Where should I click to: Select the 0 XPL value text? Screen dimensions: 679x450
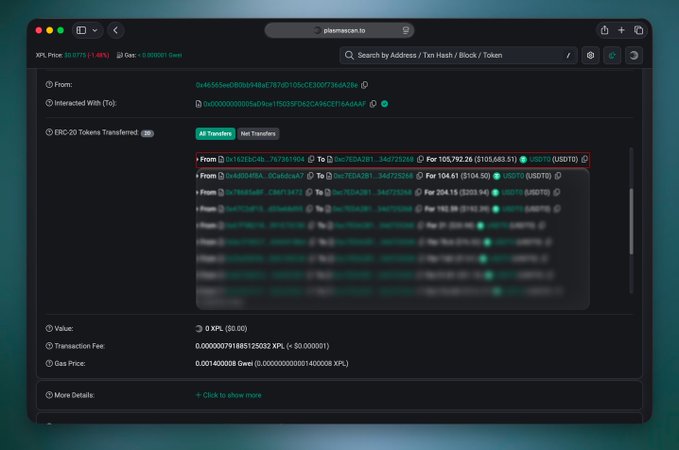click(214, 329)
